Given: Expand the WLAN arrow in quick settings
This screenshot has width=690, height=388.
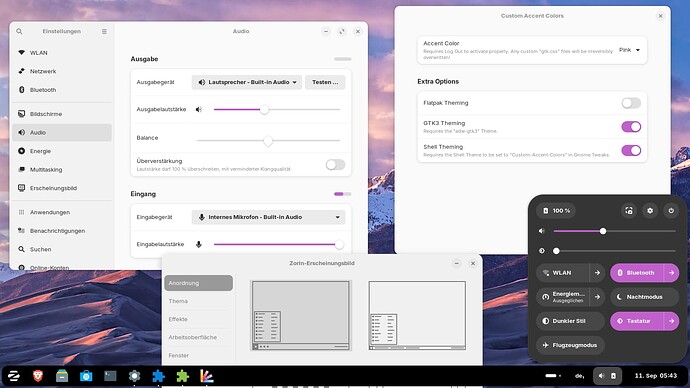Looking at the screenshot, I should pyautogui.click(x=597, y=273).
